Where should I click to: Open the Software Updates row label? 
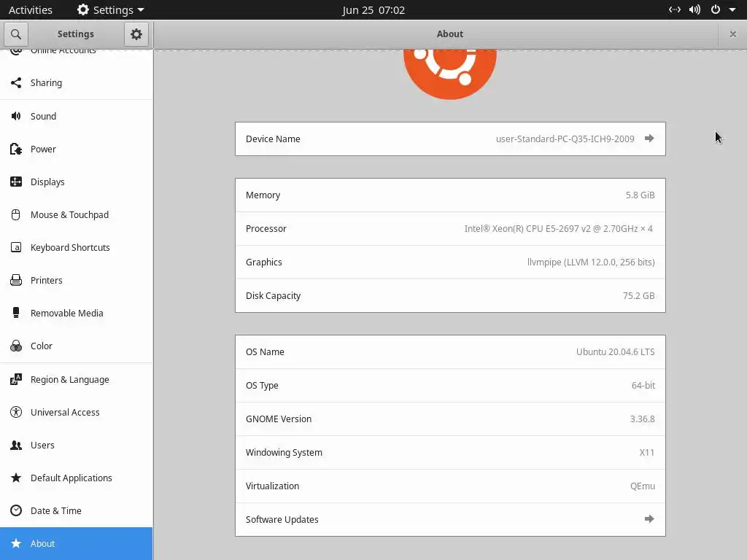coord(282,519)
